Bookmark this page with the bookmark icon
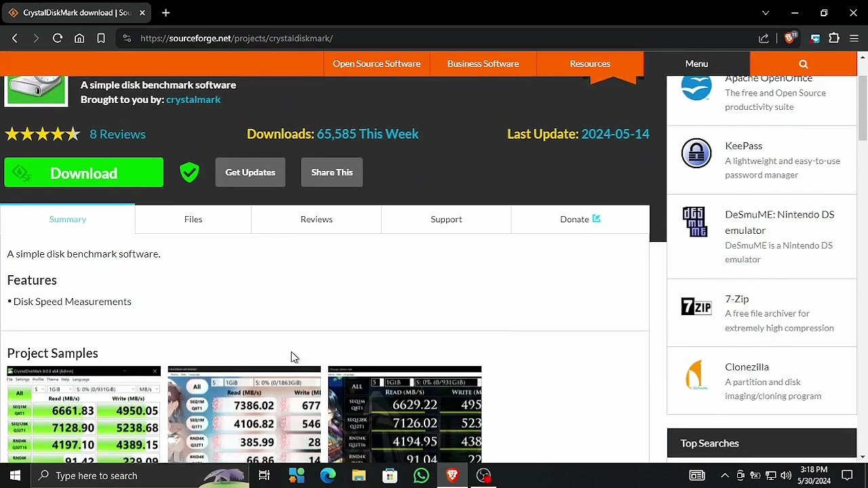Viewport: 868px width, 488px height. [x=101, y=39]
